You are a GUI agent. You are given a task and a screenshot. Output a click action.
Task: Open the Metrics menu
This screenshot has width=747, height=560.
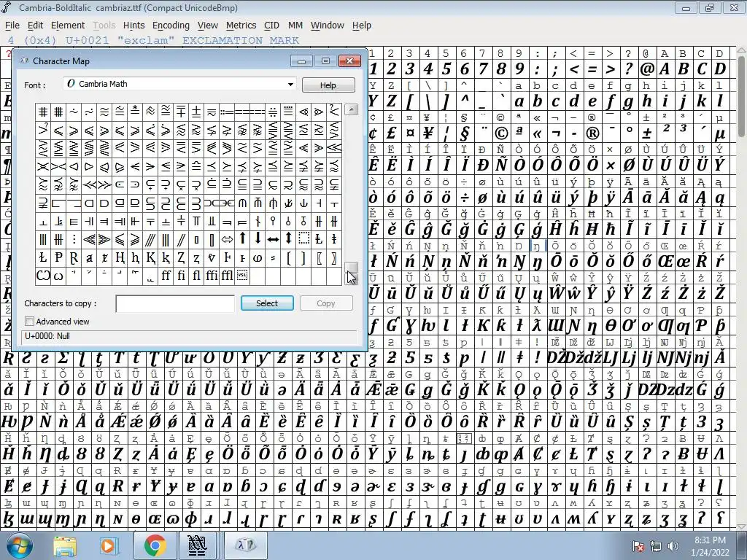pyautogui.click(x=241, y=26)
